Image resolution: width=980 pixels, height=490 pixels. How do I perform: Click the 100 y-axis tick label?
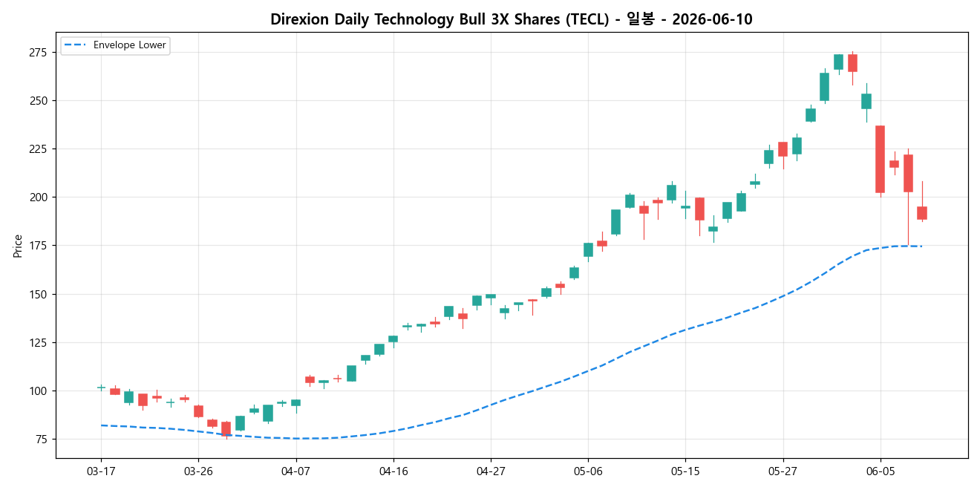click(x=39, y=391)
